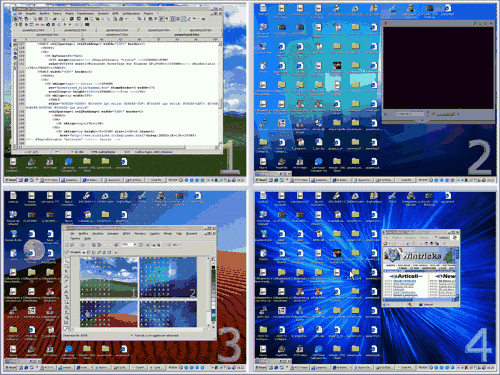Switch to the powertoys8.htm editor tab
Image resolution: width=500 pixels, height=375 pixels.
tap(187, 34)
